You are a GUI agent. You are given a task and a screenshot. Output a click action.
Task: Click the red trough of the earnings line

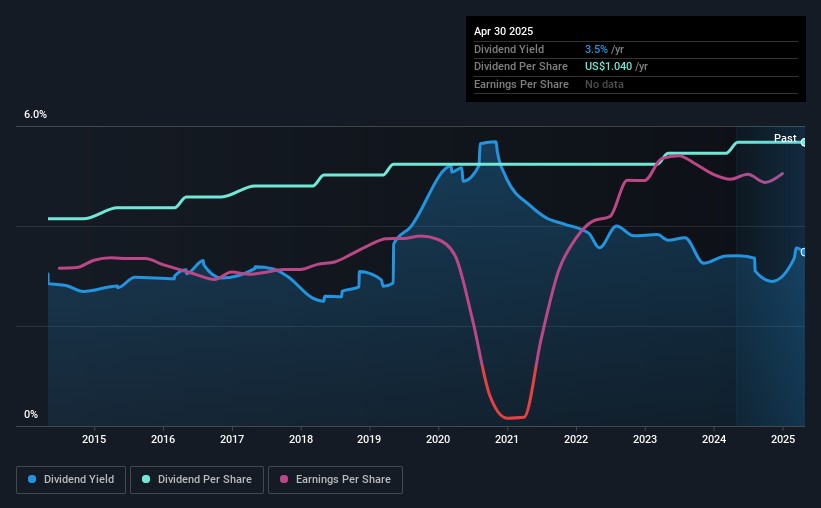[x=510, y=417]
